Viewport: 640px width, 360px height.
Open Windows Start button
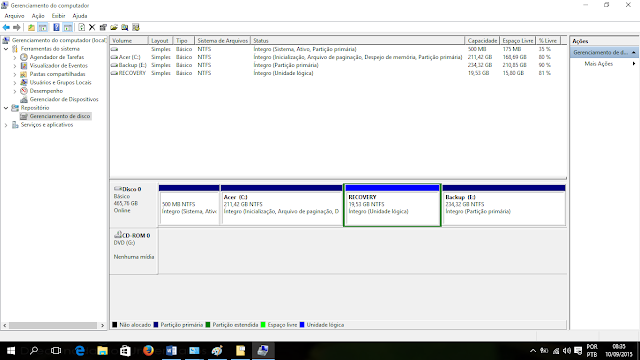11,351
